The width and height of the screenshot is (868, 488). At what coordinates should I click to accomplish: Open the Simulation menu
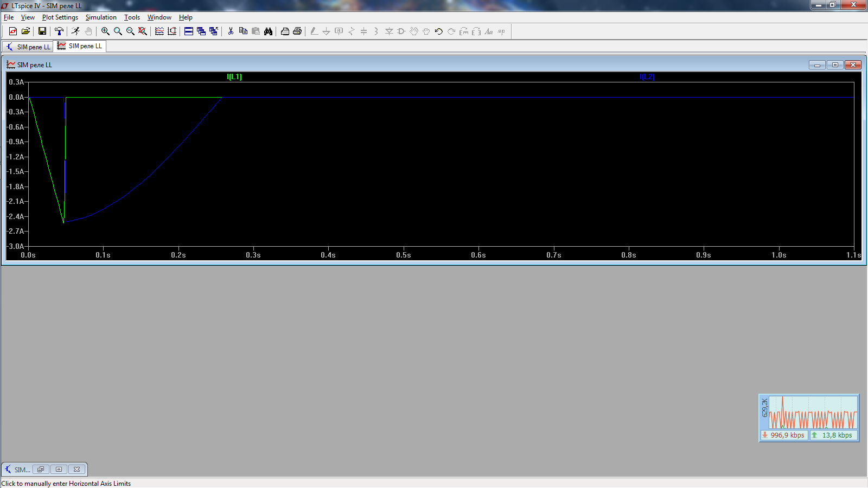(x=101, y=17)
